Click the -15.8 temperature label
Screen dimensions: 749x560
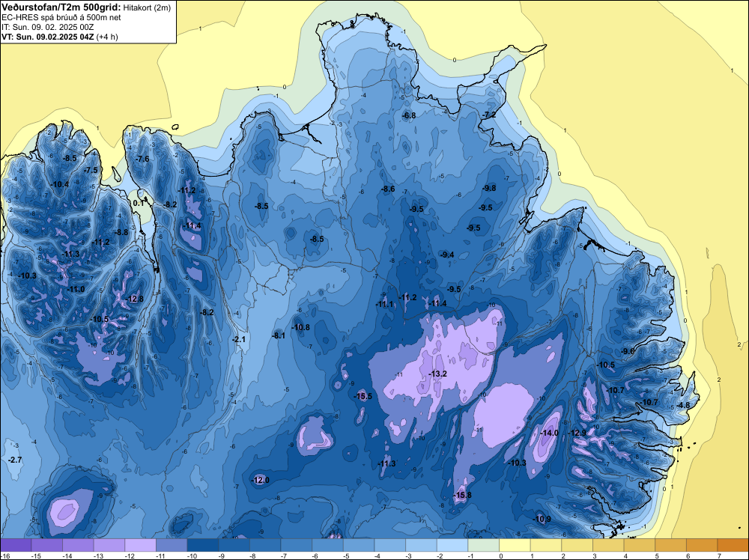[462, 495]
